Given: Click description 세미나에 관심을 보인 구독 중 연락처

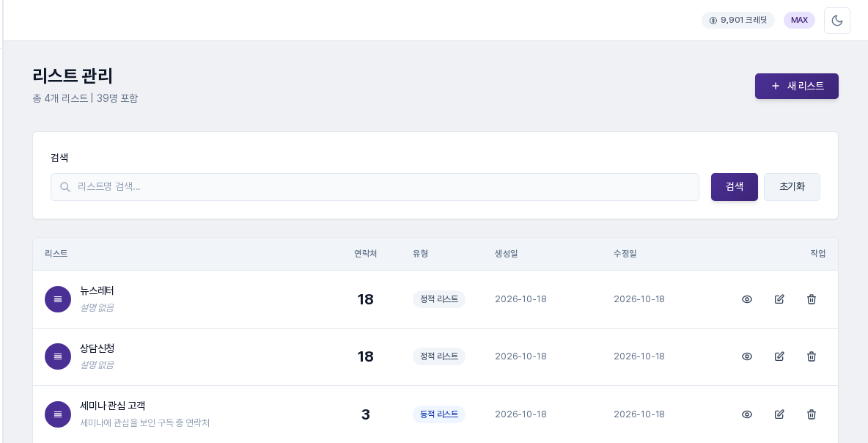Looking at the screenshot, I should tap(145, 423).
